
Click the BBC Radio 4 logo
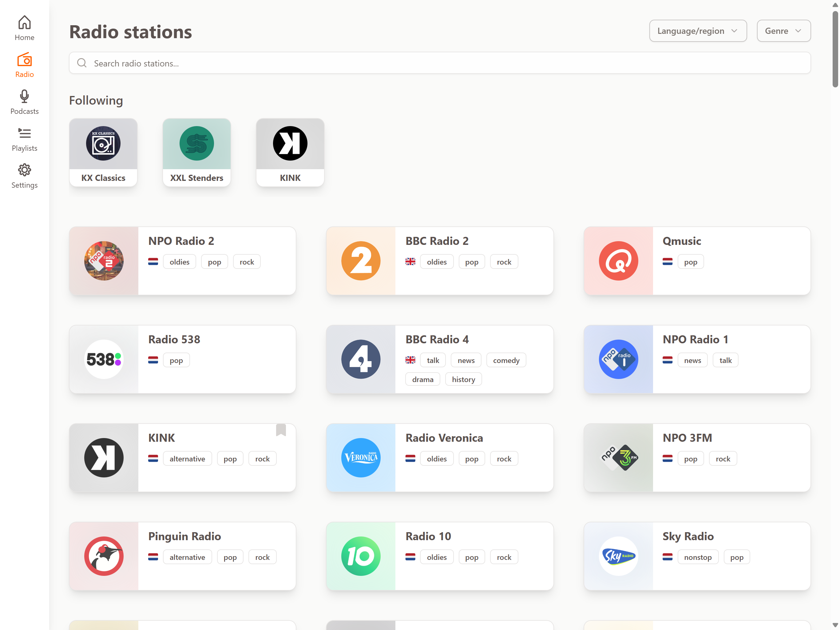(x=361, y=359)
